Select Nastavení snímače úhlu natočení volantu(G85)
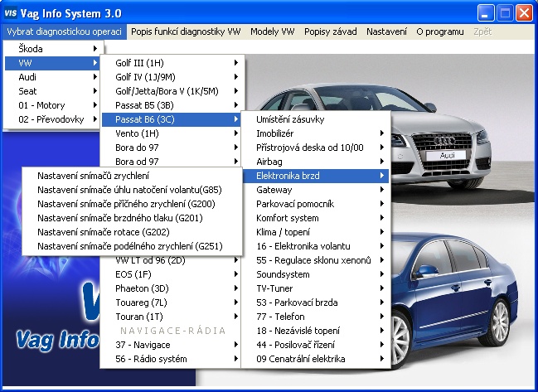Screen dimensions: 538x392 (132, 189)
